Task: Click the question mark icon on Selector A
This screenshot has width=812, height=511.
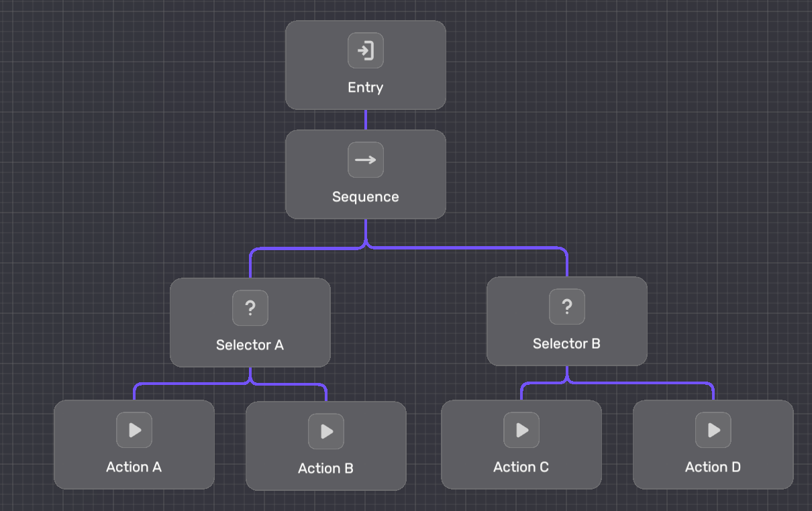Action: 250,308
